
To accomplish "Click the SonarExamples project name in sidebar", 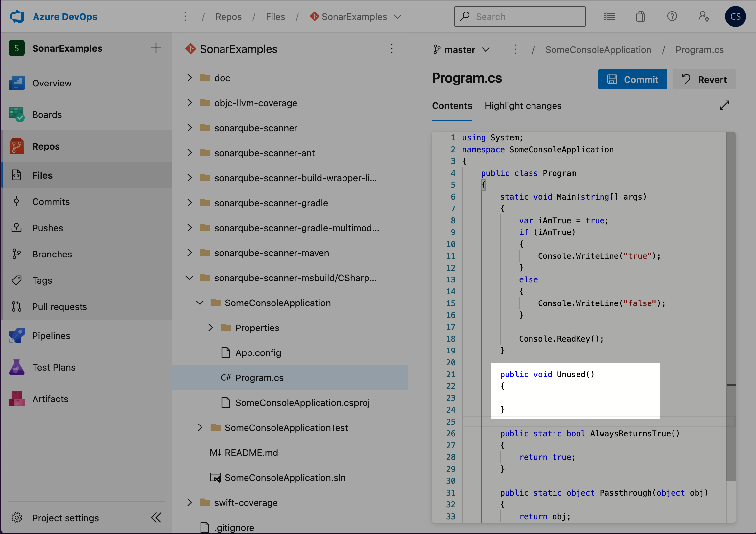I will pyautogui.click(x=67, y=48).
